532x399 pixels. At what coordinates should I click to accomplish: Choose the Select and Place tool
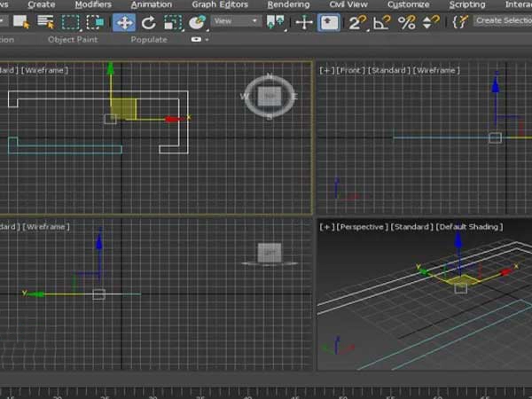[x=198, y=23]
